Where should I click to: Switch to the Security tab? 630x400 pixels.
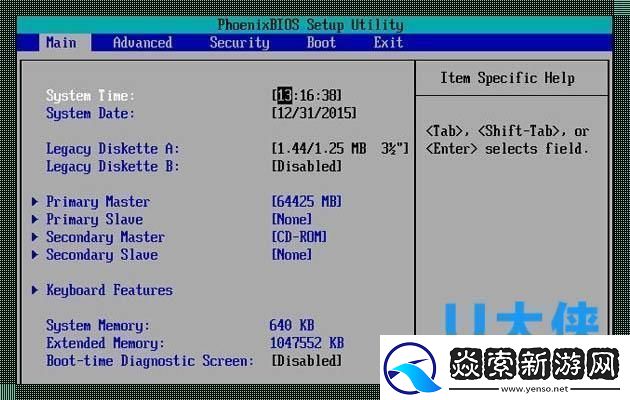coord(239,43)
